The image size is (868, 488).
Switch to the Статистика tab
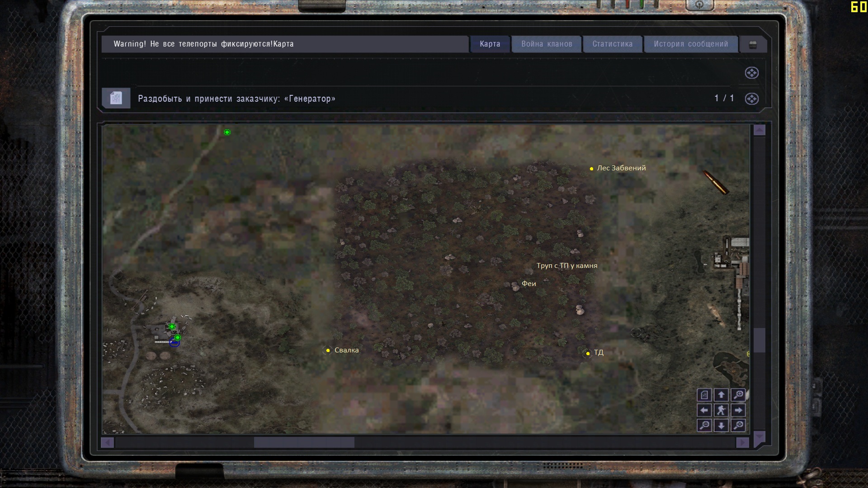[x=612, y=44]
